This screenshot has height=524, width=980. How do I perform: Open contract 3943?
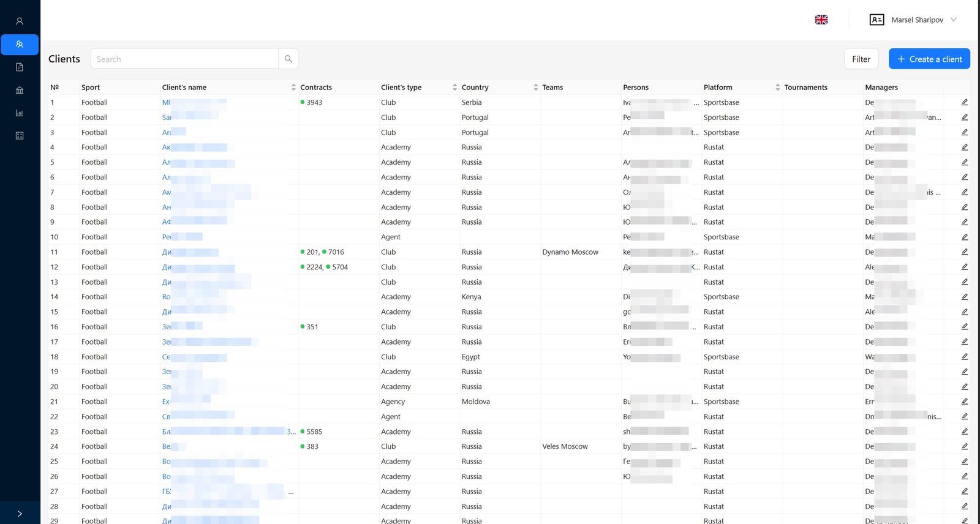click(314, 102)
